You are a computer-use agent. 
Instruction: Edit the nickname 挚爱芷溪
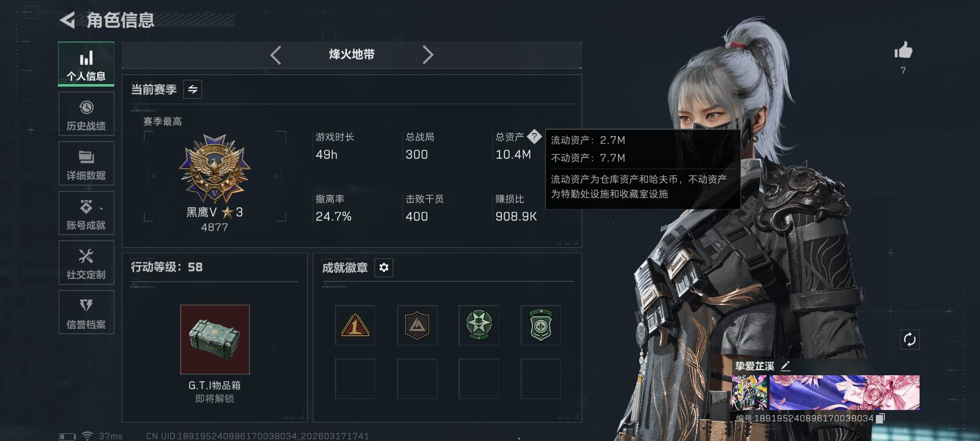(785, 366)
